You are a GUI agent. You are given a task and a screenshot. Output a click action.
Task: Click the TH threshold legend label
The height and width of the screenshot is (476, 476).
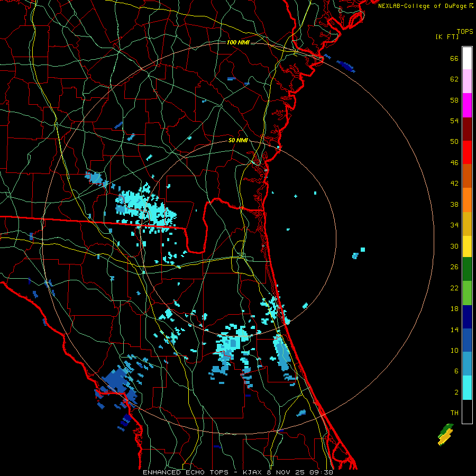tap(454, 413)
